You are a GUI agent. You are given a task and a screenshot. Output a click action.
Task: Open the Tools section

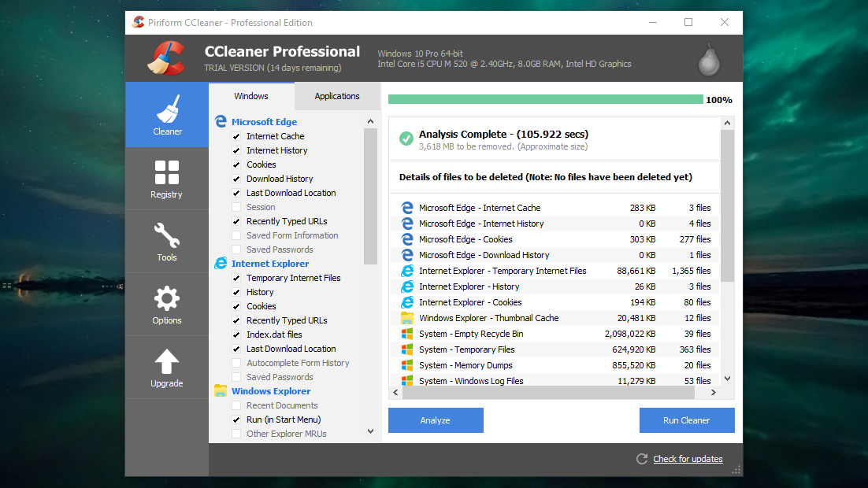click(x=166, y=242)
